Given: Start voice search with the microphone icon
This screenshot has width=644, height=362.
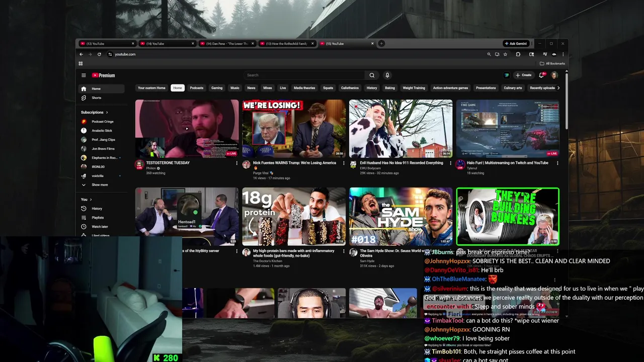Looking at the screenshot, I should tap(387, 75).
